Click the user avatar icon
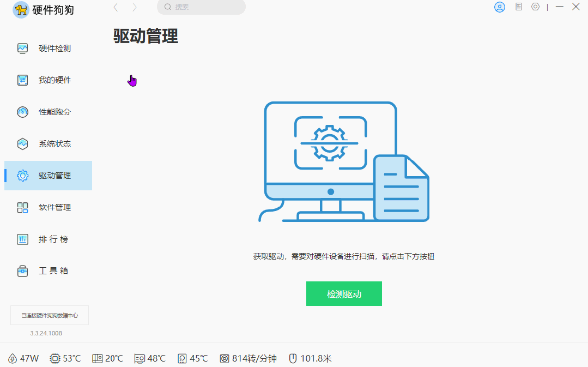 (x=500, y=7)
